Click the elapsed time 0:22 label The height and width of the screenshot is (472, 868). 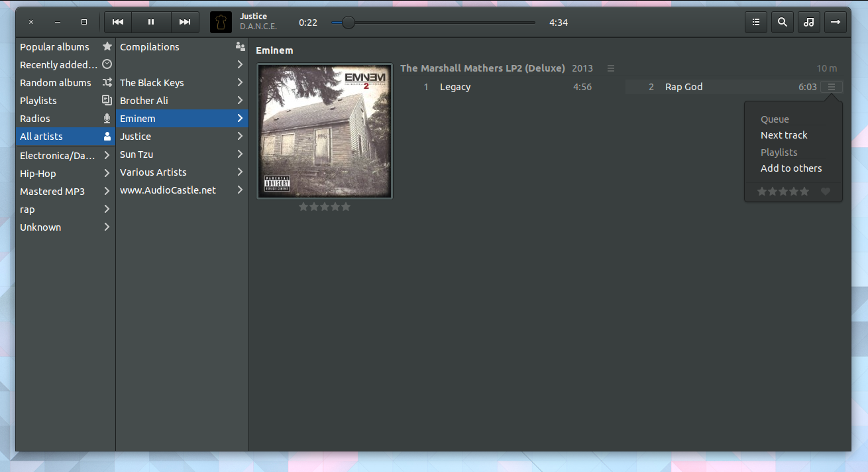click(308, 23)
